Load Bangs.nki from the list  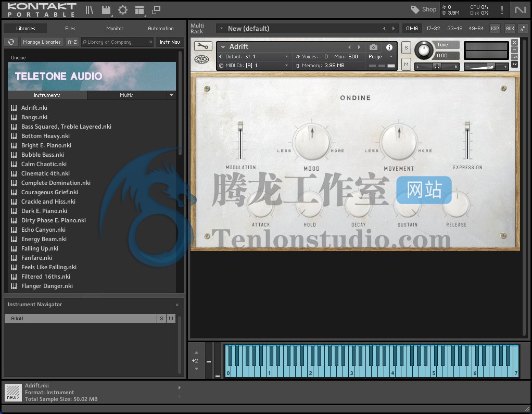coord(34,117)
